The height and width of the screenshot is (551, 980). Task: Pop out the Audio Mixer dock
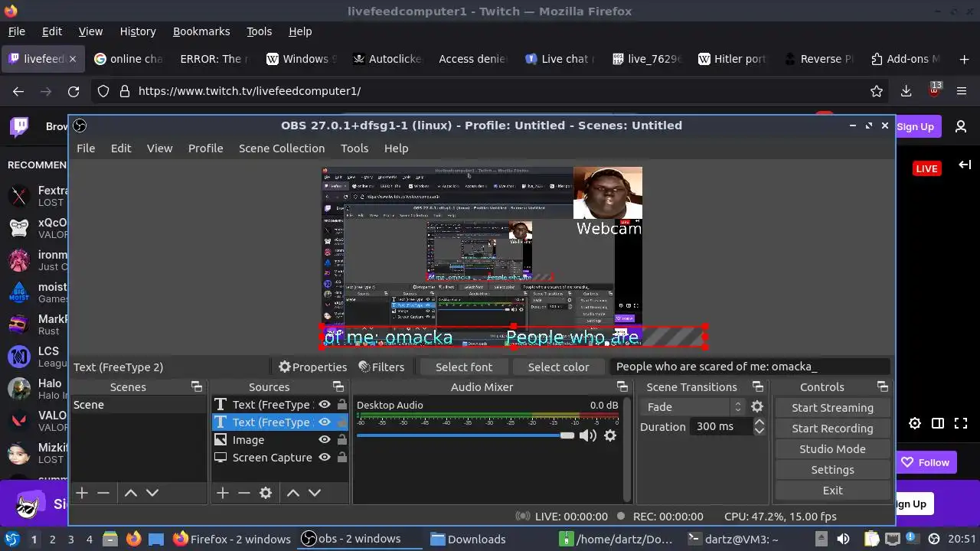[x=622, y=386]
